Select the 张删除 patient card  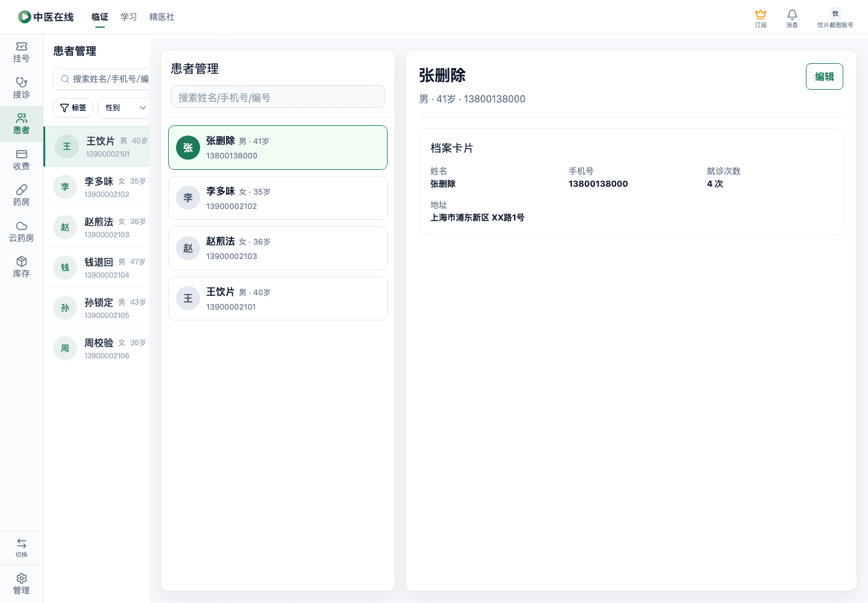coord(278,148)
